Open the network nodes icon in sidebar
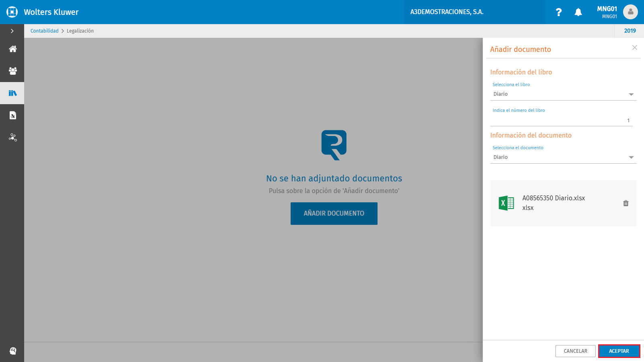 pyautogui.click(x=12, y=137)
